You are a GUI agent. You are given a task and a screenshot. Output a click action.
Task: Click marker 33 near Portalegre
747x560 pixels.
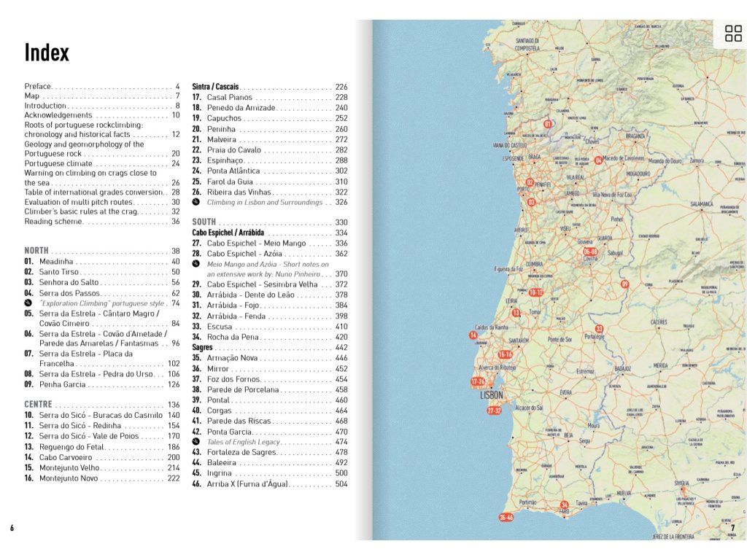pos(600,329)
